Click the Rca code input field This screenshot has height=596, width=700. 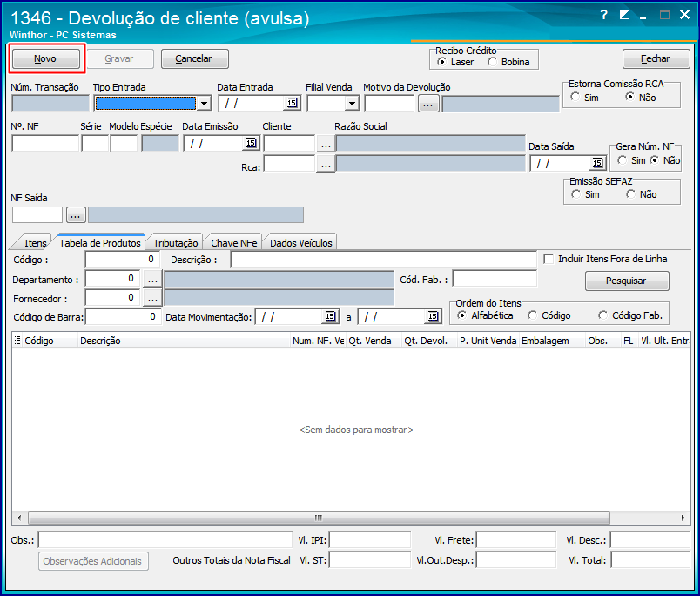point(289,164)
